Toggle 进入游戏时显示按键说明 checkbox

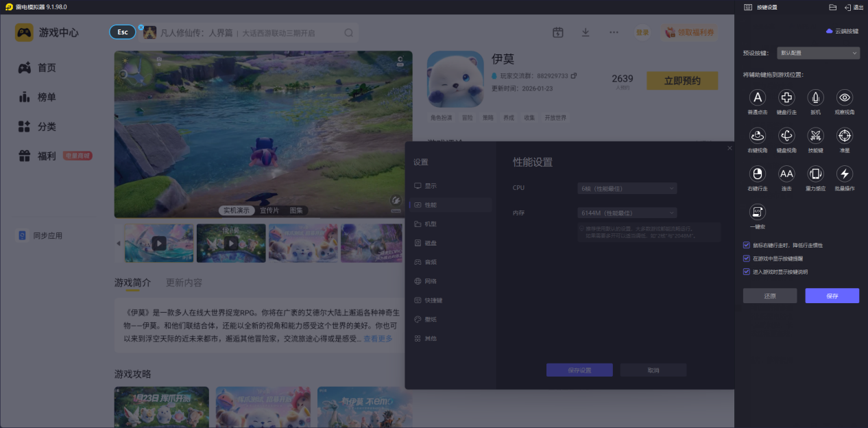click(747, 272)
